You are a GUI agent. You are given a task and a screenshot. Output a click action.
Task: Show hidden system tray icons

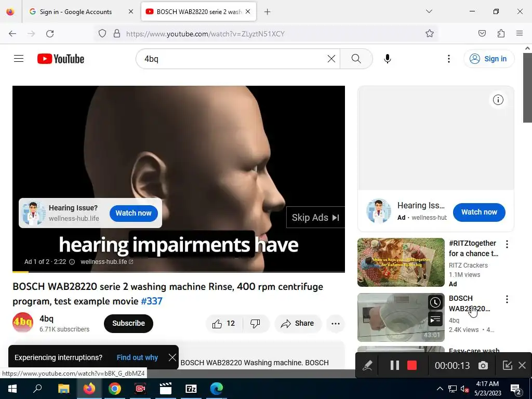coord(440,389)
